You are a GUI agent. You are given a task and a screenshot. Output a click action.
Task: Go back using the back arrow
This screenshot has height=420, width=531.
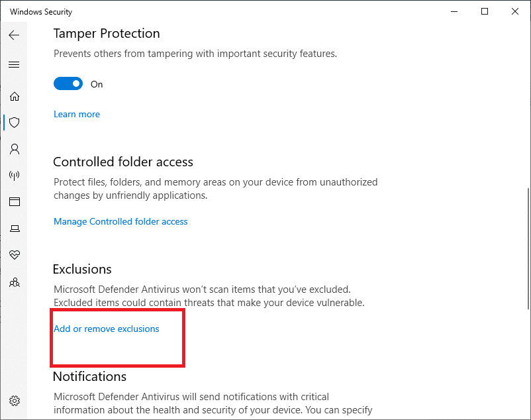(14, 35)
